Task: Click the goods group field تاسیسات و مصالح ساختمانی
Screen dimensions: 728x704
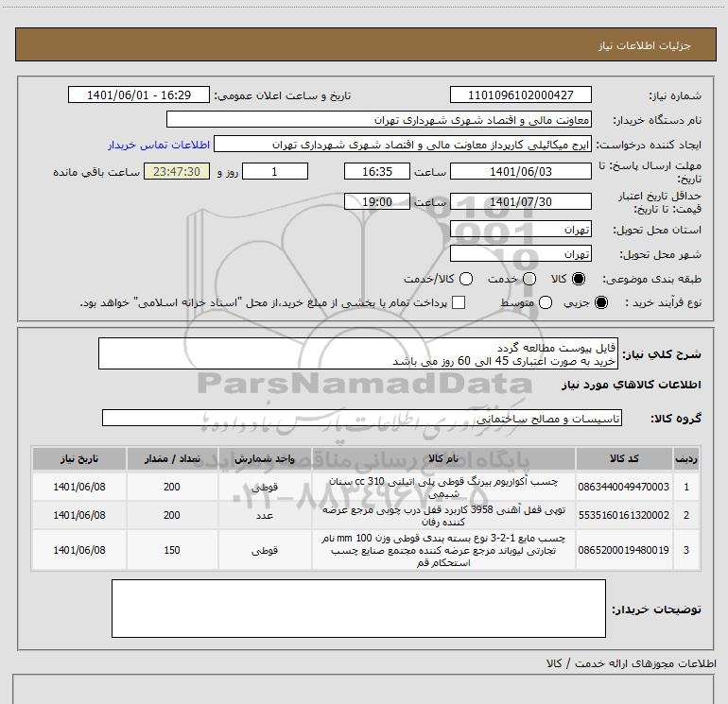Action: 362,418
